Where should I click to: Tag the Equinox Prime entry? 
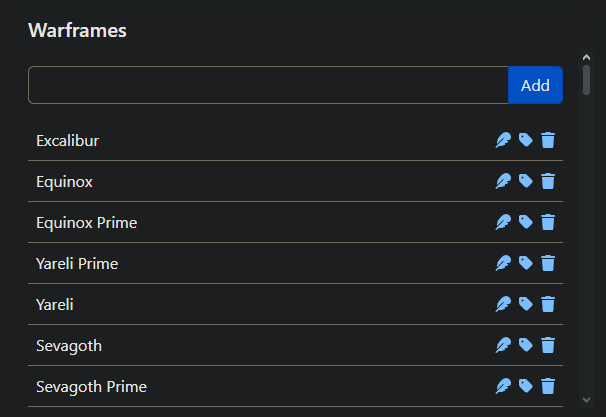[x=526, y=222]
